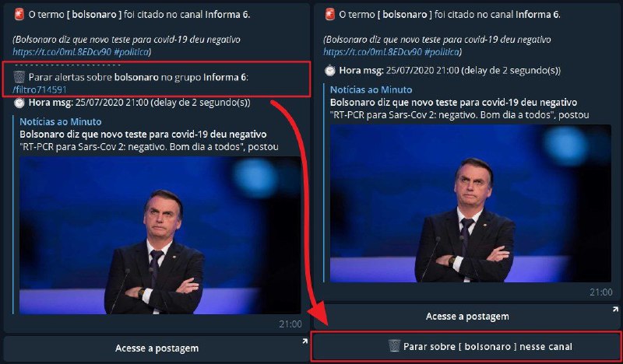Open 'Notícias ao Minuto' source in left preview

61,122
